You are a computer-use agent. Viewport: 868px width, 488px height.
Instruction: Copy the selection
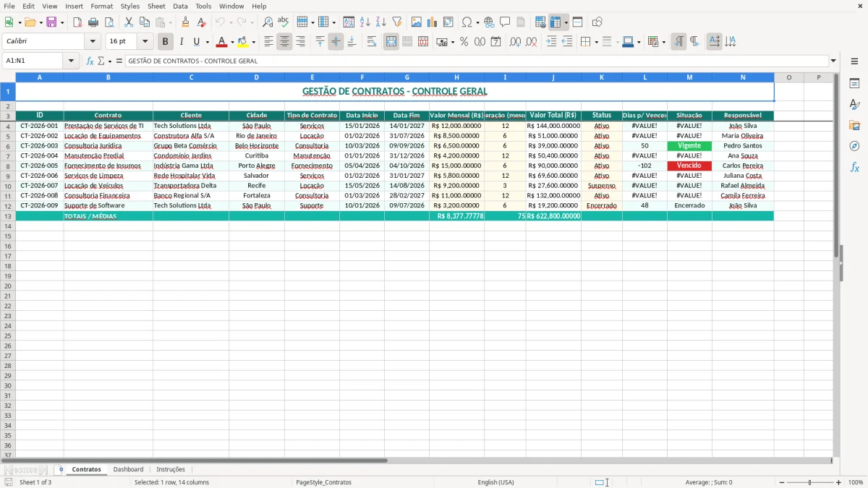click(145, 22)
